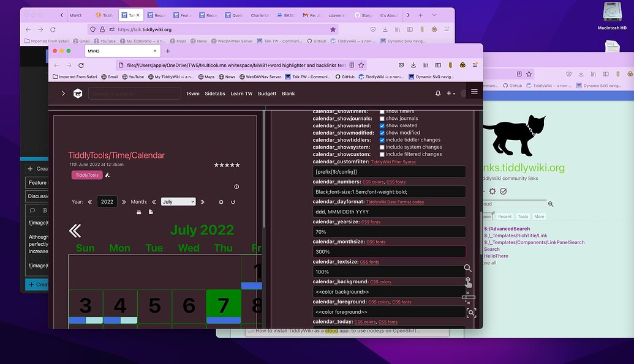Expand the collapsed sidebar chevron in wiki top bar
This screenshot has height=364, width=634.
63,94
